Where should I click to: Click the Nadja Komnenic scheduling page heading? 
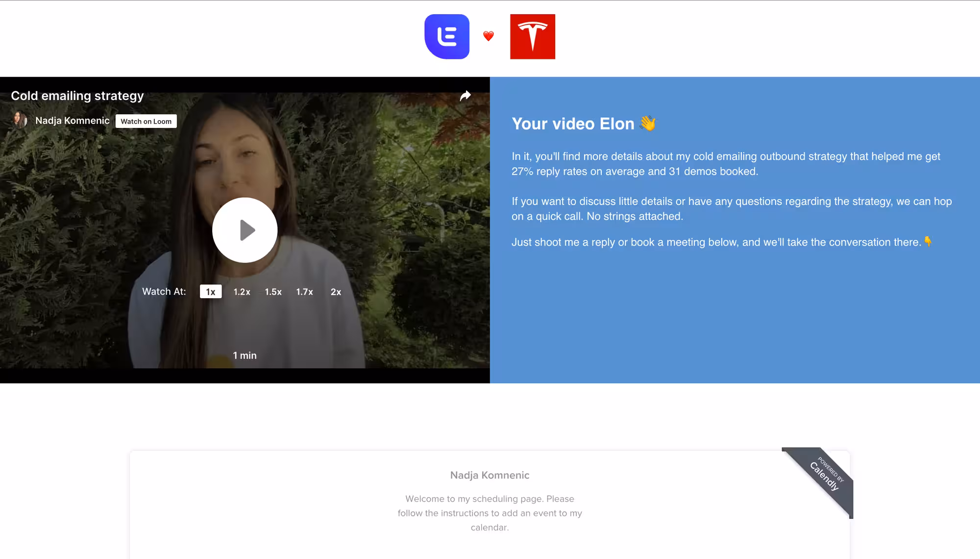tap(490, 475)
